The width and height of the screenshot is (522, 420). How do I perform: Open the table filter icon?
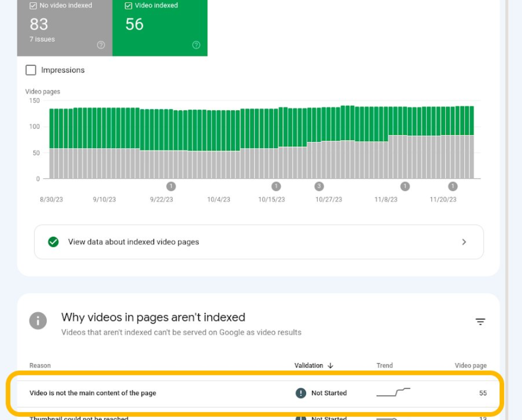(x=480, y=321)
